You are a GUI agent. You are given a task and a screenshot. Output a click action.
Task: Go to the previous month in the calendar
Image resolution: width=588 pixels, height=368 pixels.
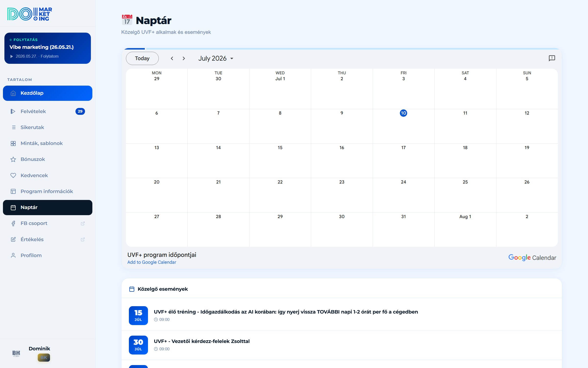[x=172, y=58]
